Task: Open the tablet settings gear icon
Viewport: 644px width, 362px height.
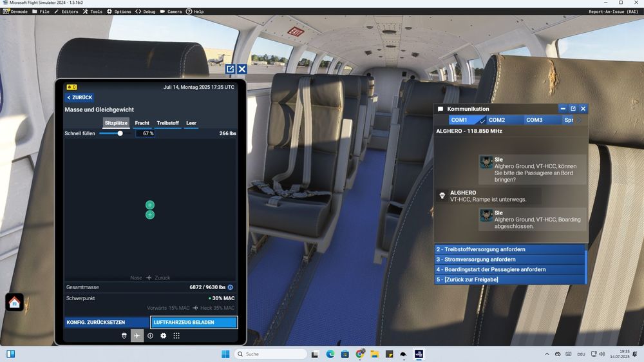Action: 164,336
